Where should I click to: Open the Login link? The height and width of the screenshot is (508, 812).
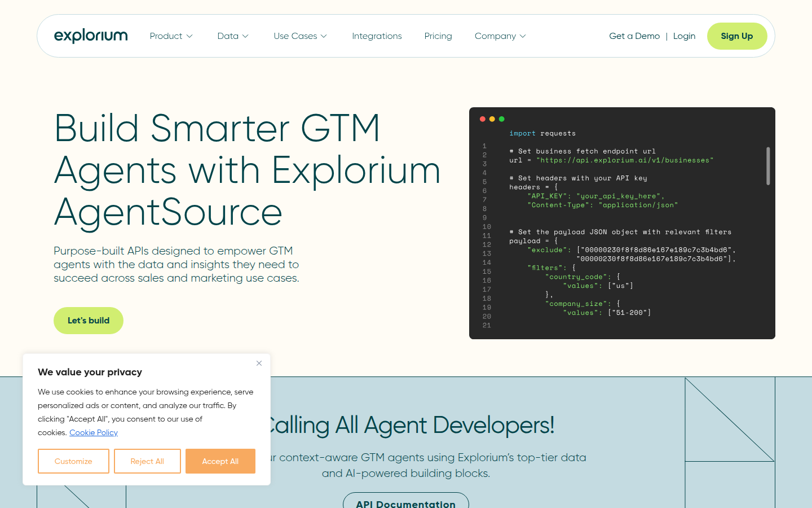tap(684, 36)
